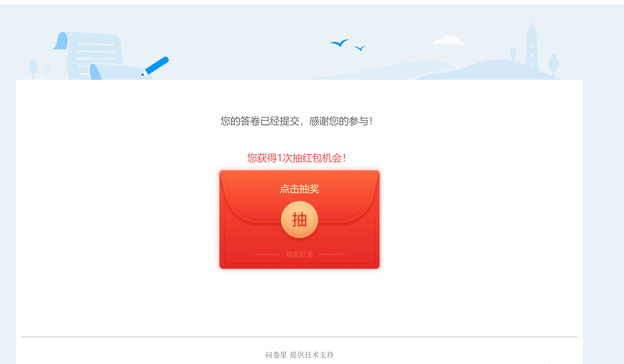The image size is (624, 364).
Task: Click the 点击抽奖 text on envelope
Action: [x=299, y=189]
